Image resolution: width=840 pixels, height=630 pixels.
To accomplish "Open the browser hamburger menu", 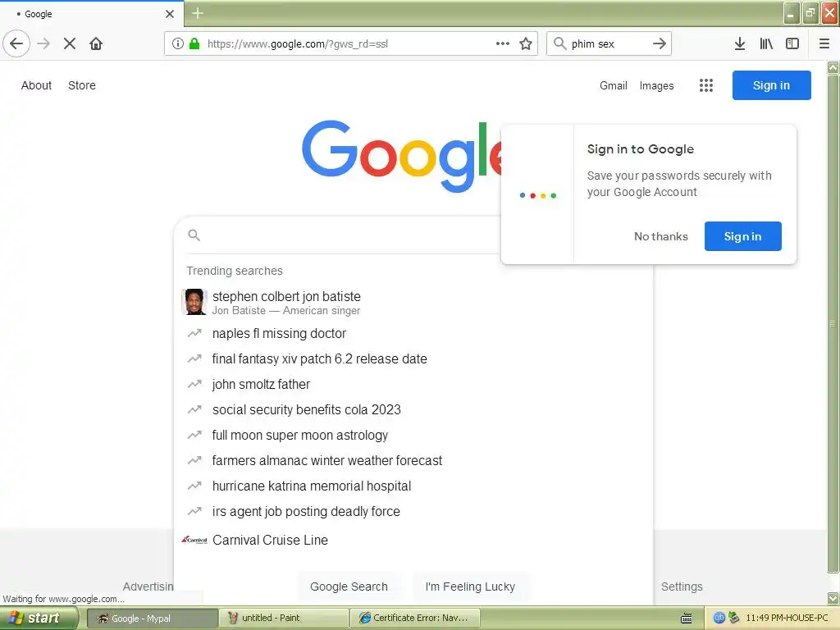I will click(x=824, y=43).
